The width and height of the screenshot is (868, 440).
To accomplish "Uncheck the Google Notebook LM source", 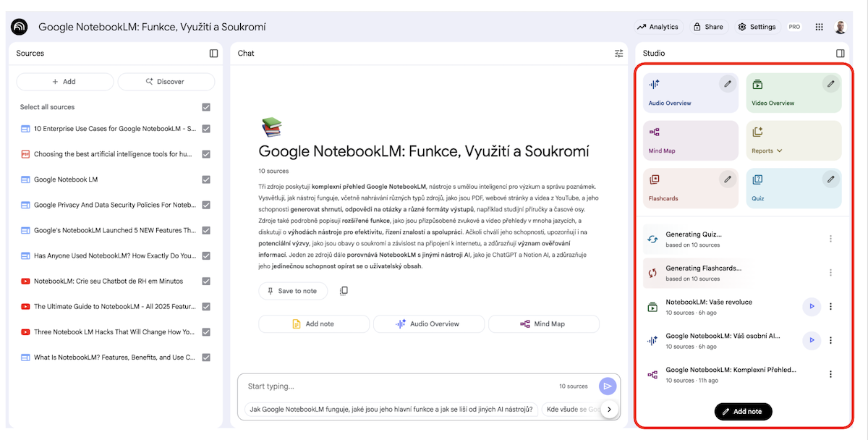I will tap(206, 179).
